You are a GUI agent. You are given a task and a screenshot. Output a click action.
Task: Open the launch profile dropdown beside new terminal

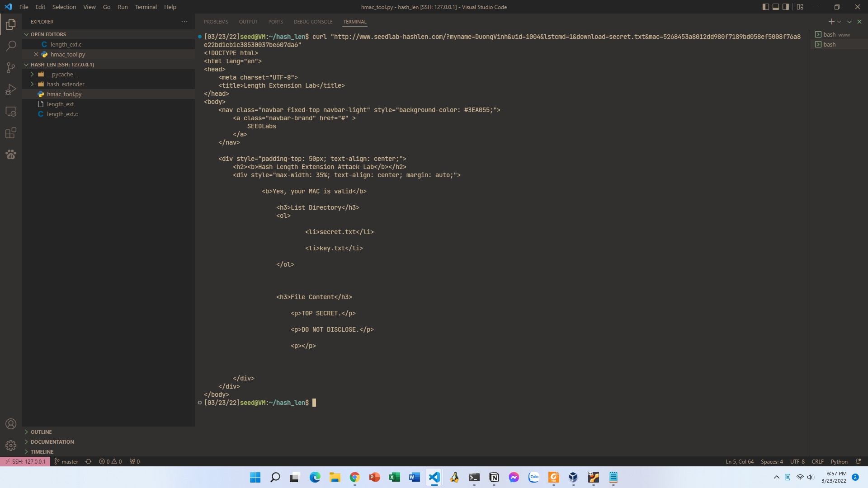click(x=839, y=22)
